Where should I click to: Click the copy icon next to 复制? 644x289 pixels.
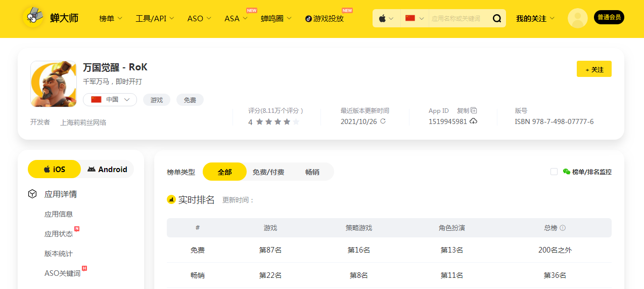tap(474, 110)
